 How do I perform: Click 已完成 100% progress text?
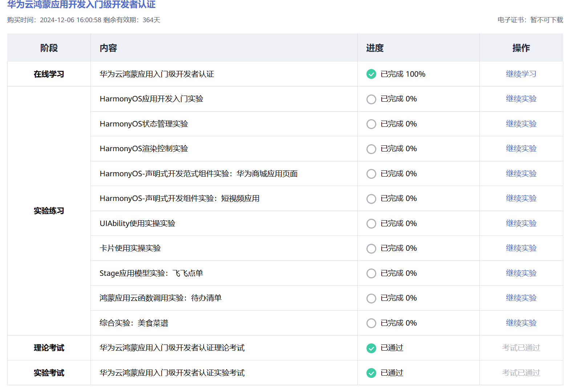(403, 74)
